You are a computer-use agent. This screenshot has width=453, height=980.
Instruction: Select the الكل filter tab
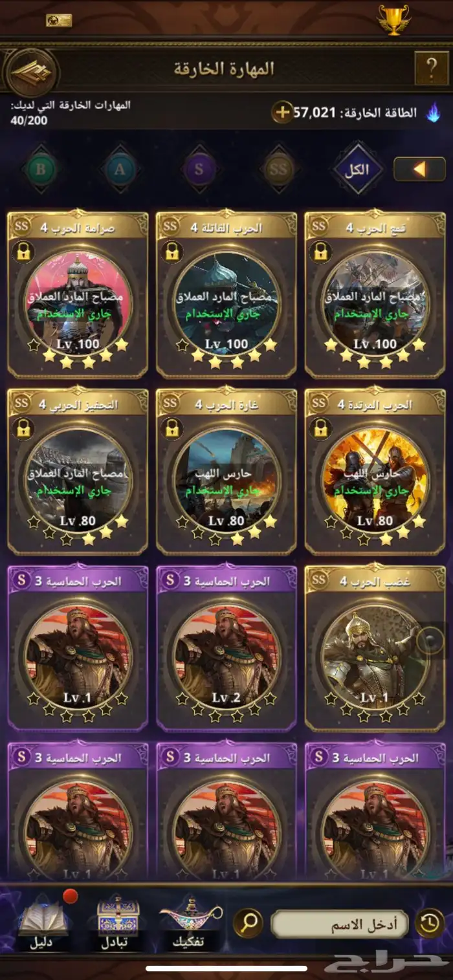[357, 169]
